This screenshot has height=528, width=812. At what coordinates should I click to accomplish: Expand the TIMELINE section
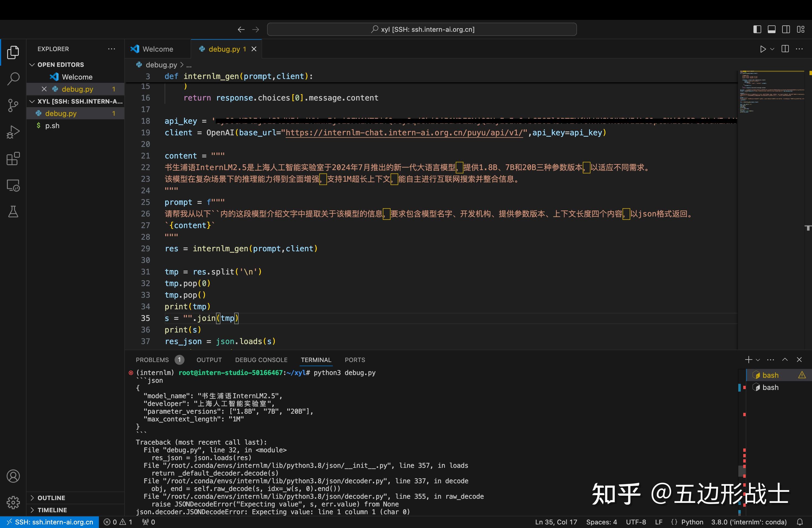pos(52,510)
